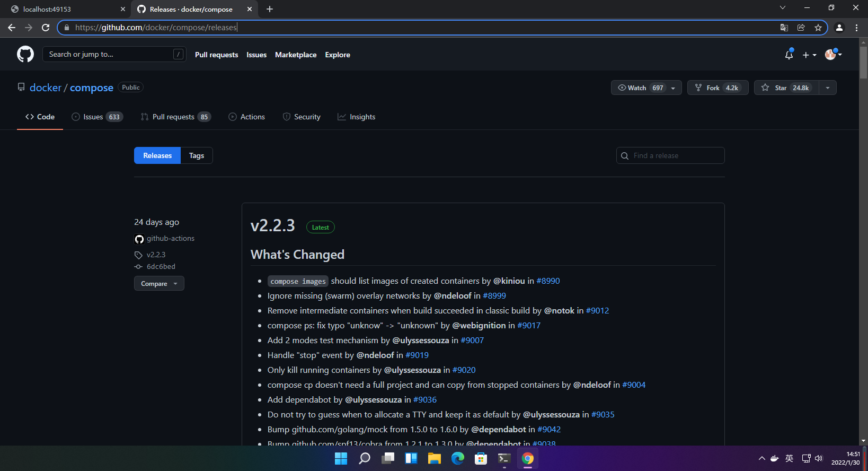Viewport: 868px width, 471px height.
Task: Select the Issues 633 tab
Action: pyautogui.click(x=98, y=117)
